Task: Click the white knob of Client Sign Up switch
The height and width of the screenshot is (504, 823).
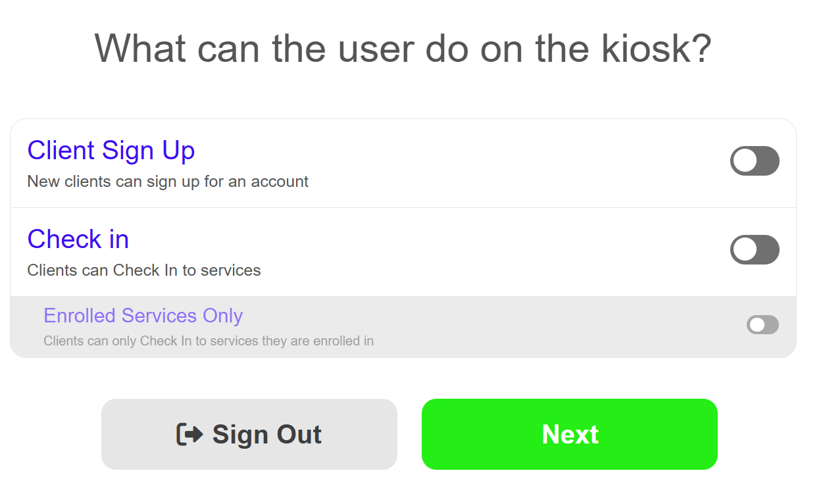Action: 745,161
